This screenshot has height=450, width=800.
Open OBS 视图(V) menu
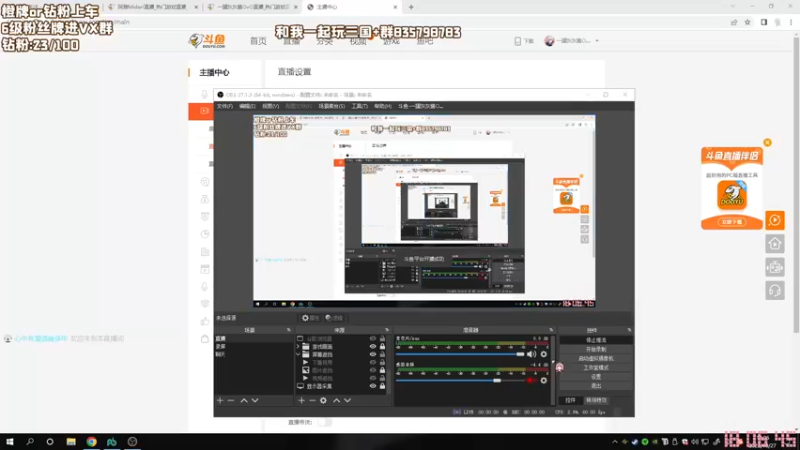tap(270, 106)
